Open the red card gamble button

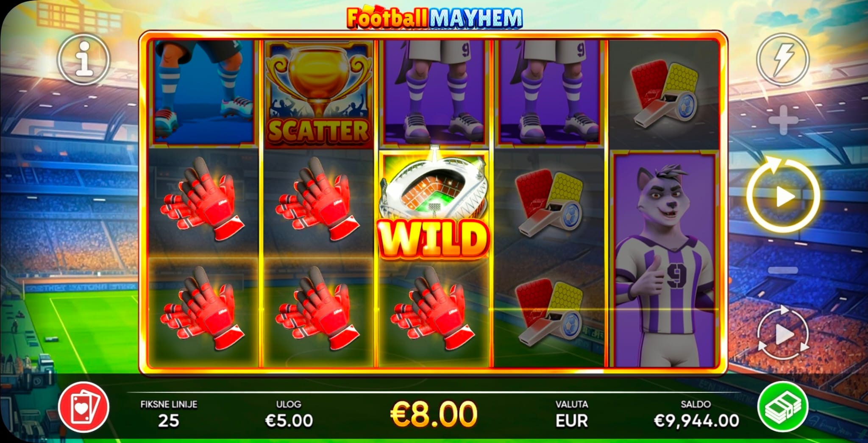click(84, 408)
